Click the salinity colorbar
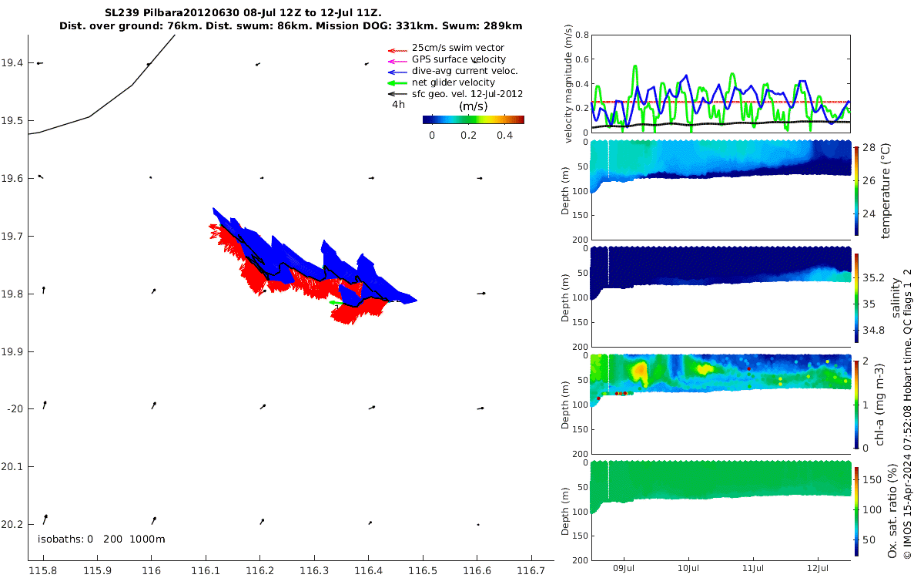 (856, 297)
